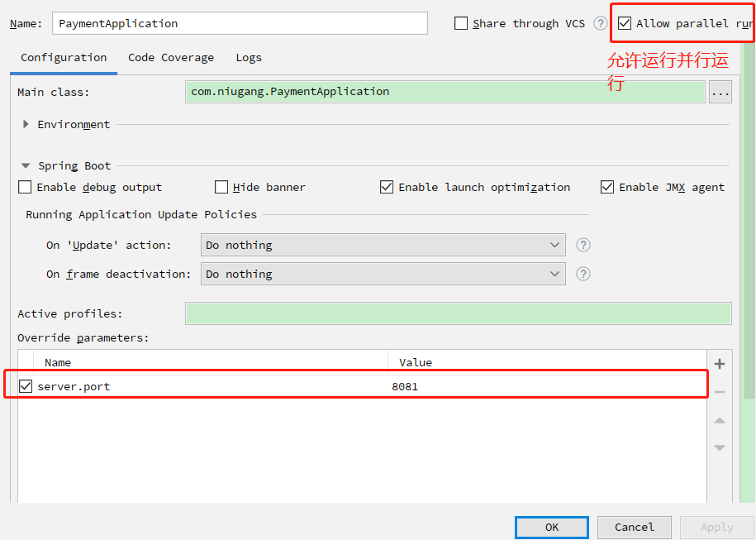This screenshot has width=756, height=540.
Task: Browse for main class with ellipsis button
Action: [720, 92]
